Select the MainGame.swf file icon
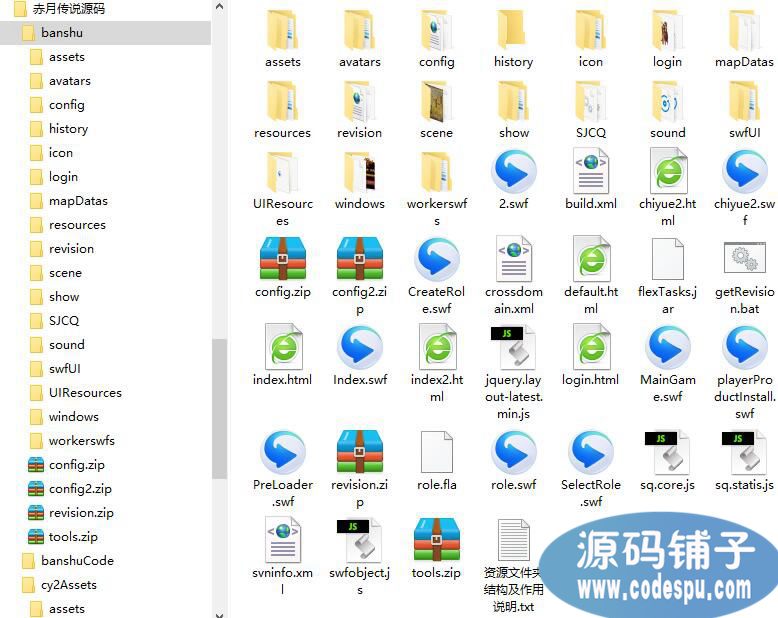The height and width of the screenshot is (618, 778). 668,347
